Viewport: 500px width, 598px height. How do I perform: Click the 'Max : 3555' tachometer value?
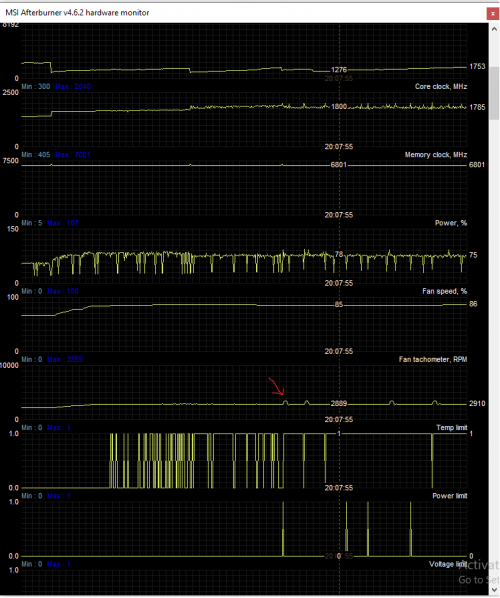(x=64, y=360)
